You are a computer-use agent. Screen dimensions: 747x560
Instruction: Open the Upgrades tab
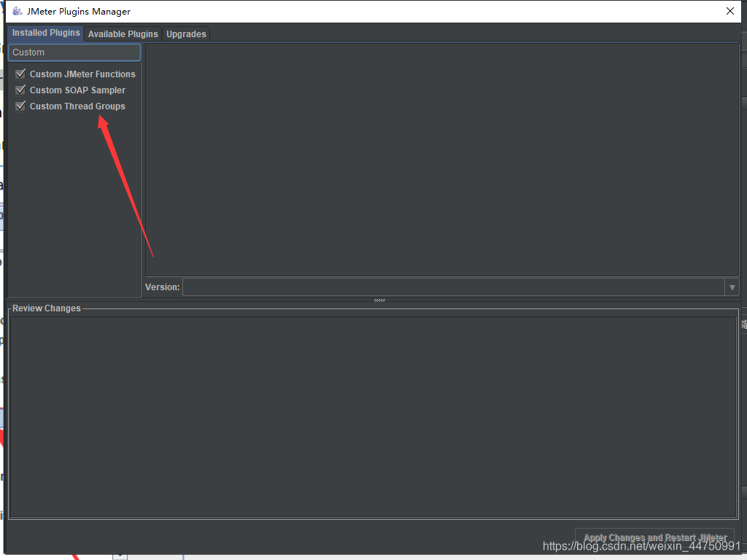pyautogui.click(x=186, y=34)
